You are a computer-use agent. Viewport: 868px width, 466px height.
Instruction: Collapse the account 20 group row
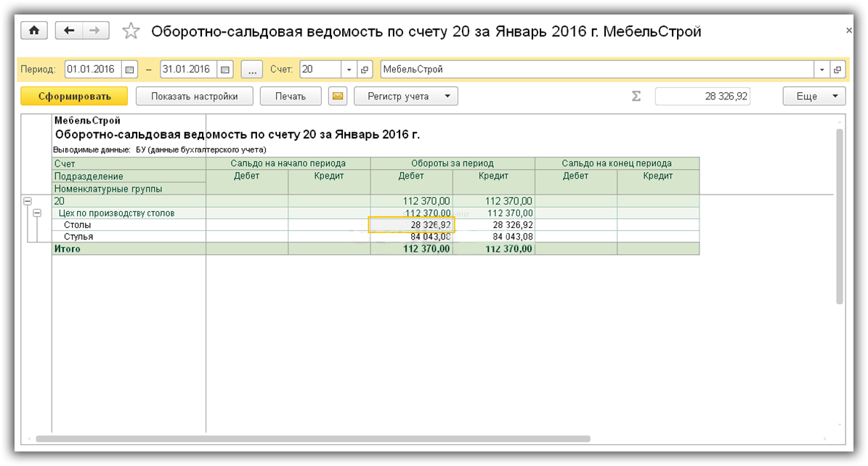pos(27,201)
